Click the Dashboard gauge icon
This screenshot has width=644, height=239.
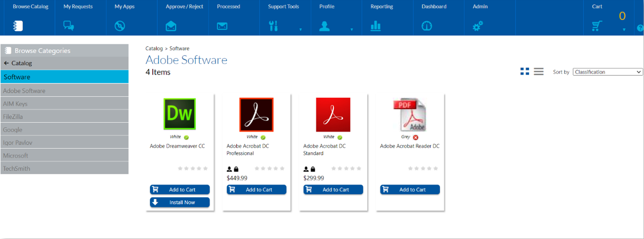tap(426, 26)
